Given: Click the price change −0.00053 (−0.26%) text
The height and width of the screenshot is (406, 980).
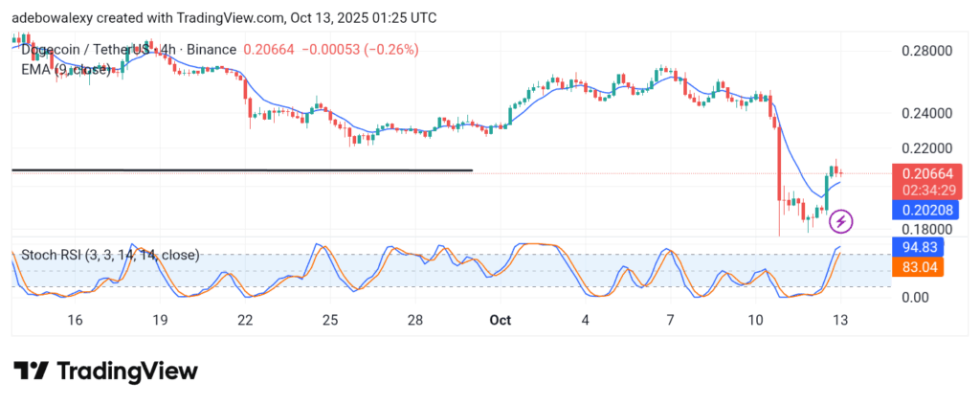Looking at the screenshot, I should tap(360, 50).
